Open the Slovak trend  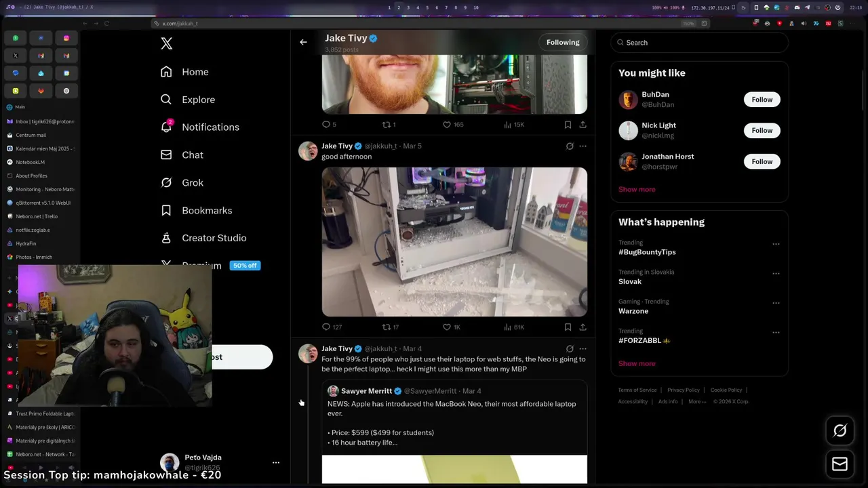(630, 281)
